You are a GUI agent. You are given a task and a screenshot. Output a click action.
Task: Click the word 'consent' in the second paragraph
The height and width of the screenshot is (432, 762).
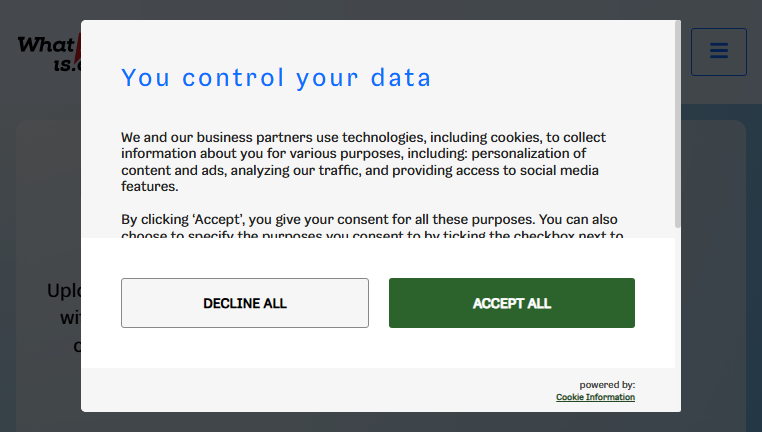point(361,220)
